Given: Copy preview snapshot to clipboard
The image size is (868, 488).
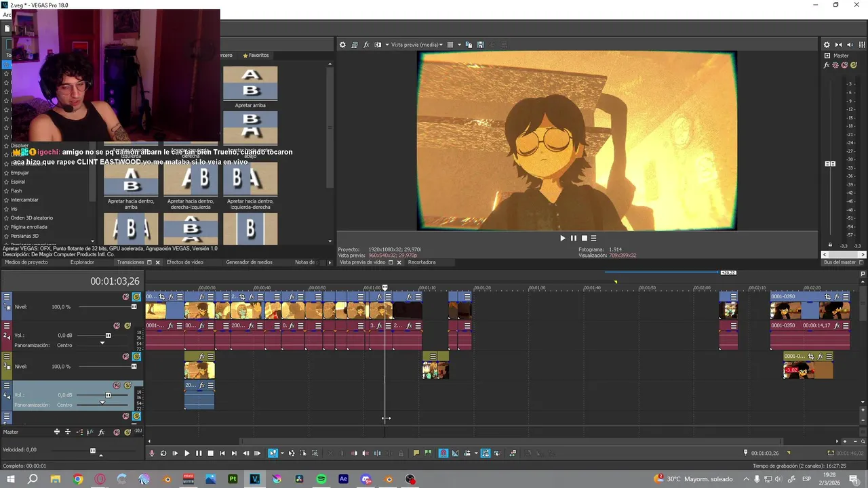Looking at the screenshot, I should coord(469,45).
